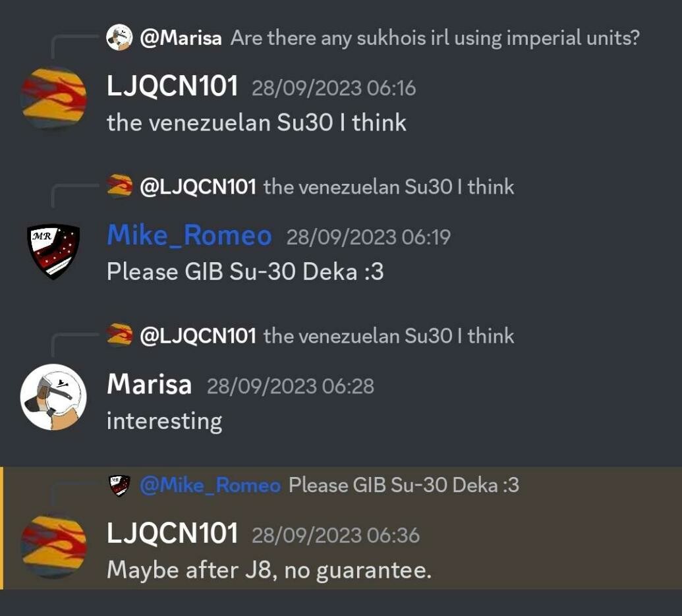Click the 28/09/2023 06:19 timestamp

point(368,237)
